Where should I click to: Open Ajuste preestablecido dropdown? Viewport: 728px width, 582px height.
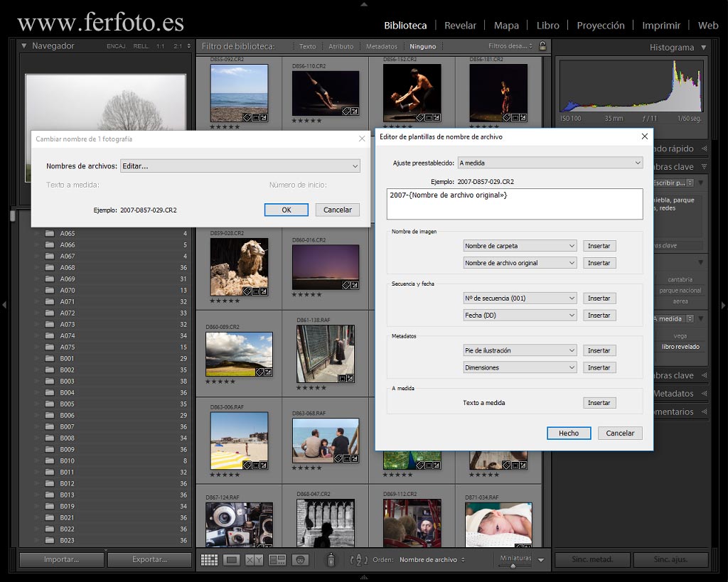click(x=550, y=163)
